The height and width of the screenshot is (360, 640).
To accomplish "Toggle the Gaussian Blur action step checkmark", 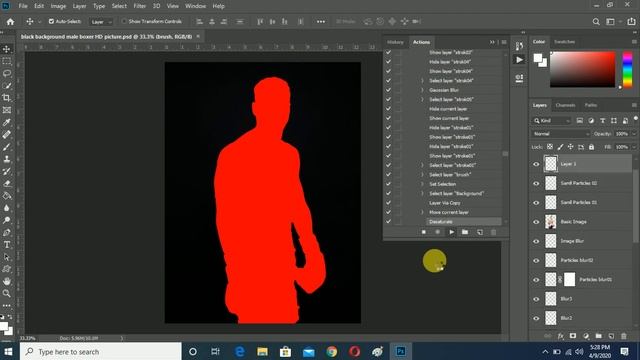I will coord(388,90).
